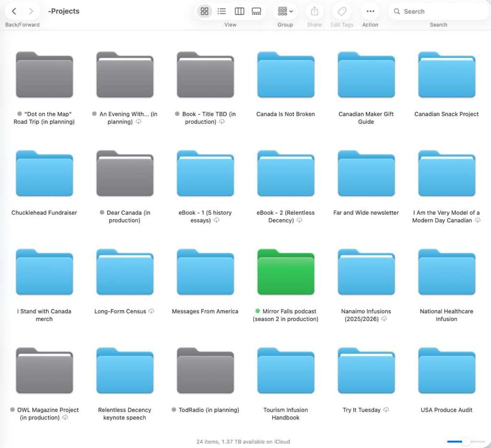Click the -Projects window title

[64, 11]
